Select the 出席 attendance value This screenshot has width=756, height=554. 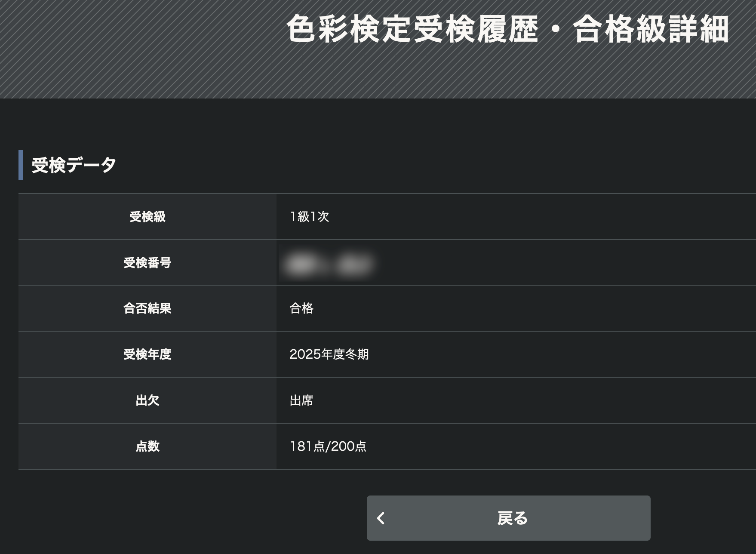coord(302,400)
